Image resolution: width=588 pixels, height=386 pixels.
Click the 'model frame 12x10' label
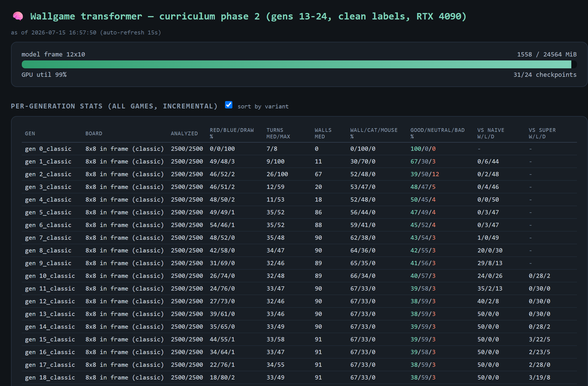(x=53, y=54)
